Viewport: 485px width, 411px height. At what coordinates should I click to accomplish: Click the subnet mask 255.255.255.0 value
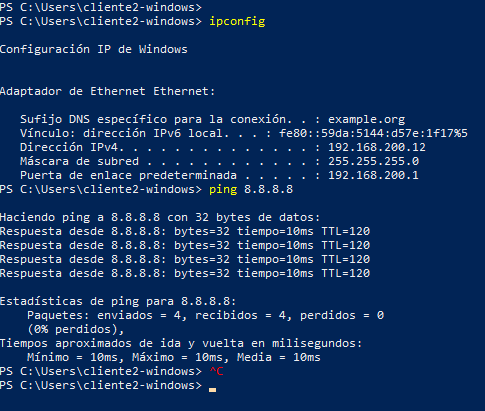pos(373,161)
